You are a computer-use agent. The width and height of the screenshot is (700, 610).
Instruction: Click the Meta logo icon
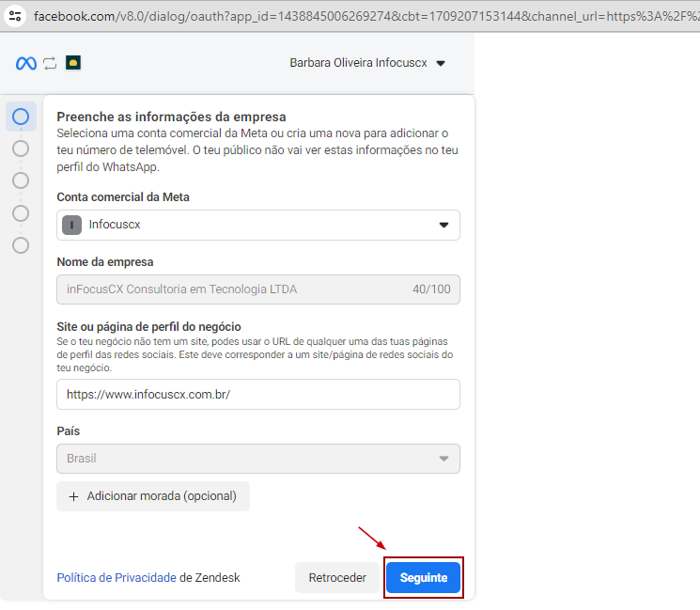[x=25, y=63]
